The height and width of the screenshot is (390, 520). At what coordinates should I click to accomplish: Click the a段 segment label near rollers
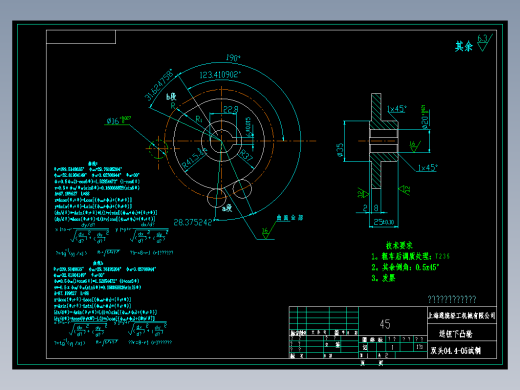227,209
